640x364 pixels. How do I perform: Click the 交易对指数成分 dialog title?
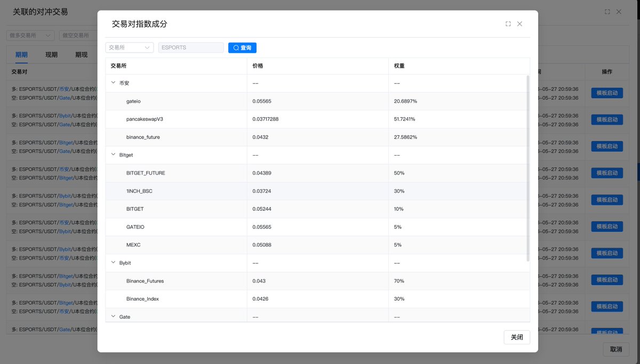[x=140, y=24]
